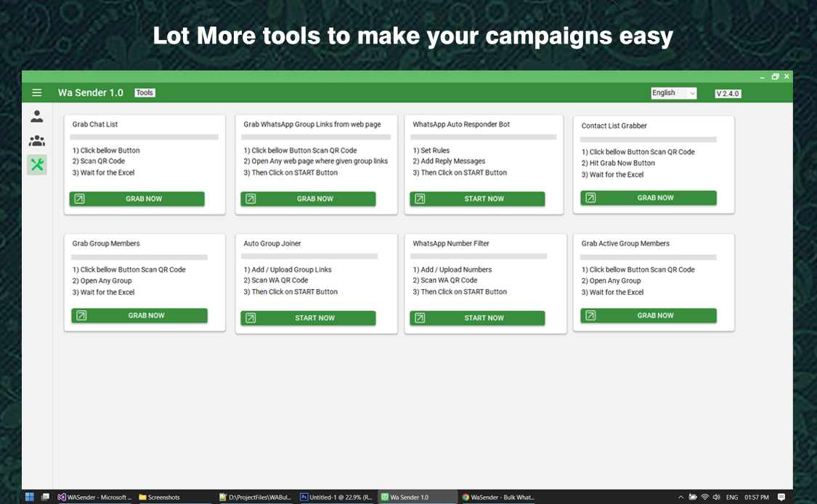Open Task View in the taskbar
Viewport: 817px width, 504px height.
45,497
